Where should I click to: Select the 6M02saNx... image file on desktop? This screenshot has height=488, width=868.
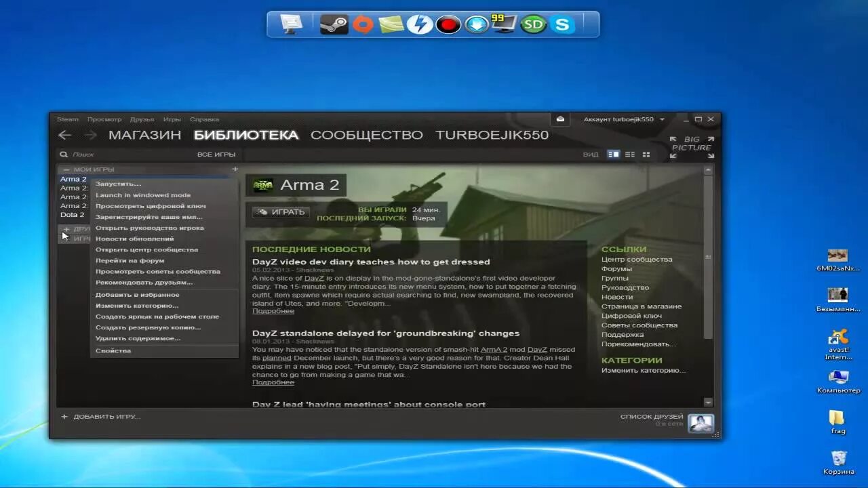[x=838, y=260]
